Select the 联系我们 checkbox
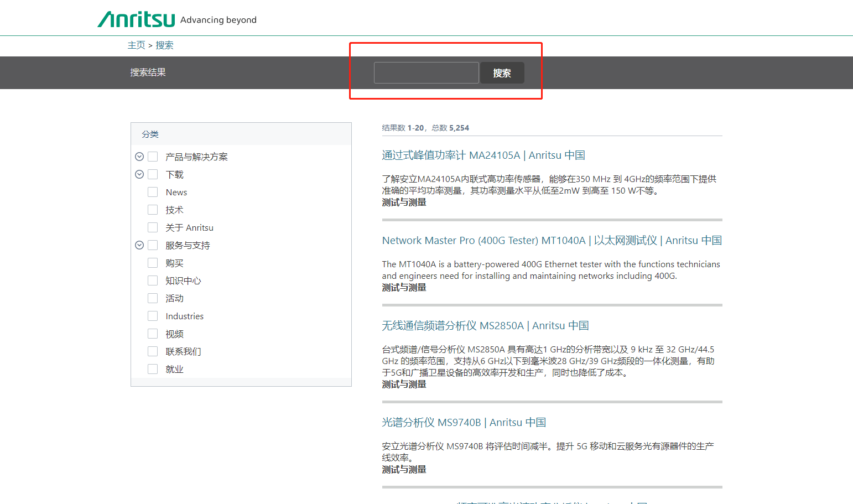 point(153,351)
